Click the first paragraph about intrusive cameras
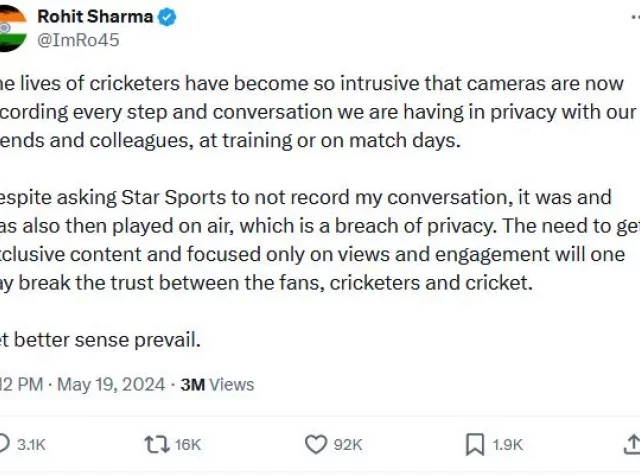 pyautogui.click(x=320, y=112)
